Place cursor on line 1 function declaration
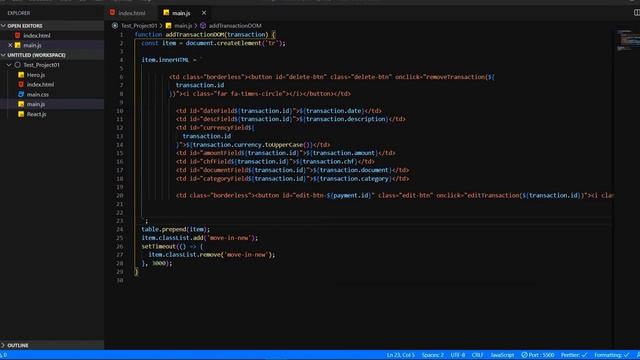 [x=205, y=35]
